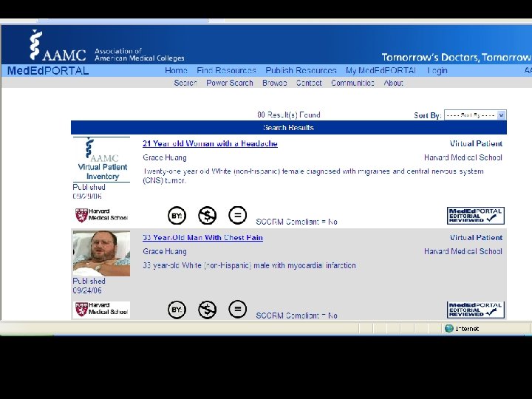Select Communities in the submenu

pos(352,83)
